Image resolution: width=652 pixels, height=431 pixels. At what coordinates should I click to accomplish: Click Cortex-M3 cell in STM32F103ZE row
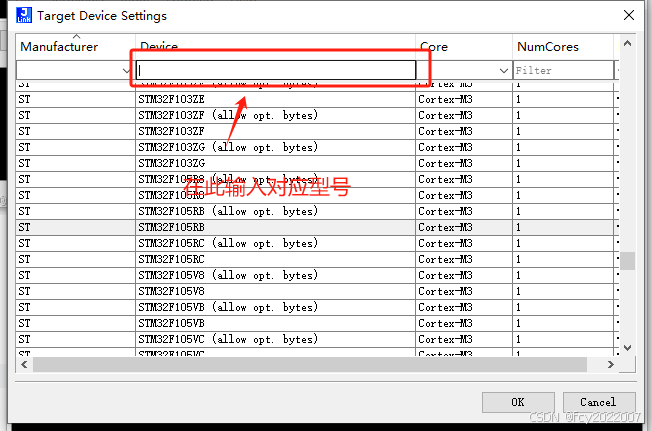(x=464, y=99)
